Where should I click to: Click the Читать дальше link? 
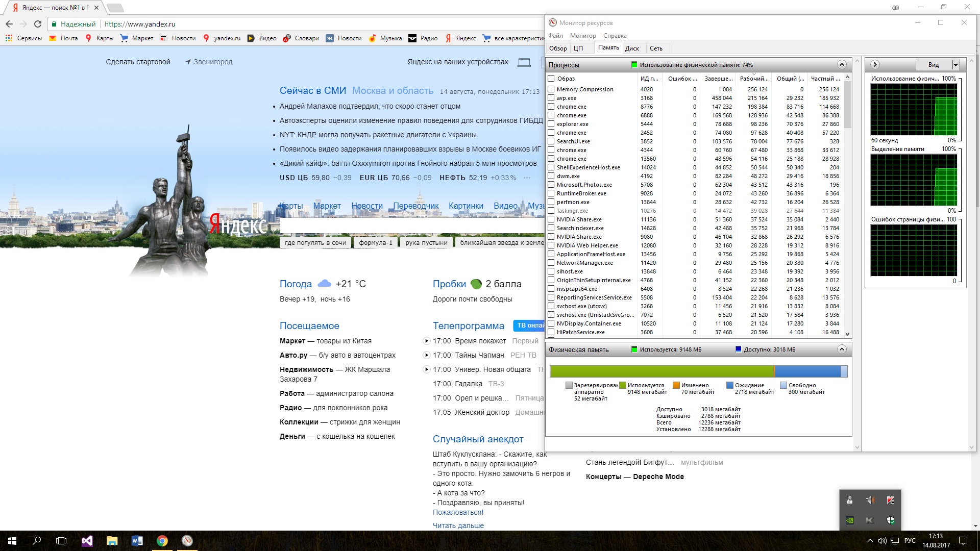458,525
